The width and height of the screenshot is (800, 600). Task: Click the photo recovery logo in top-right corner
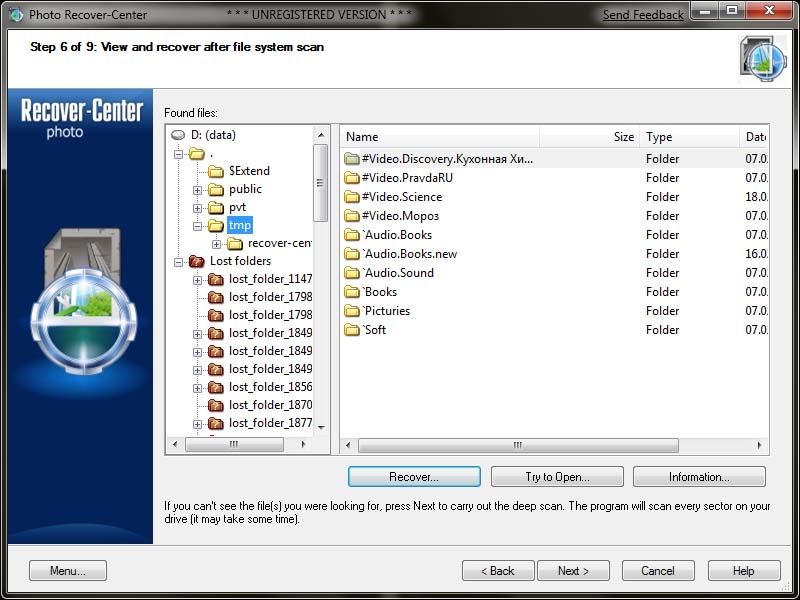(762, 58)
